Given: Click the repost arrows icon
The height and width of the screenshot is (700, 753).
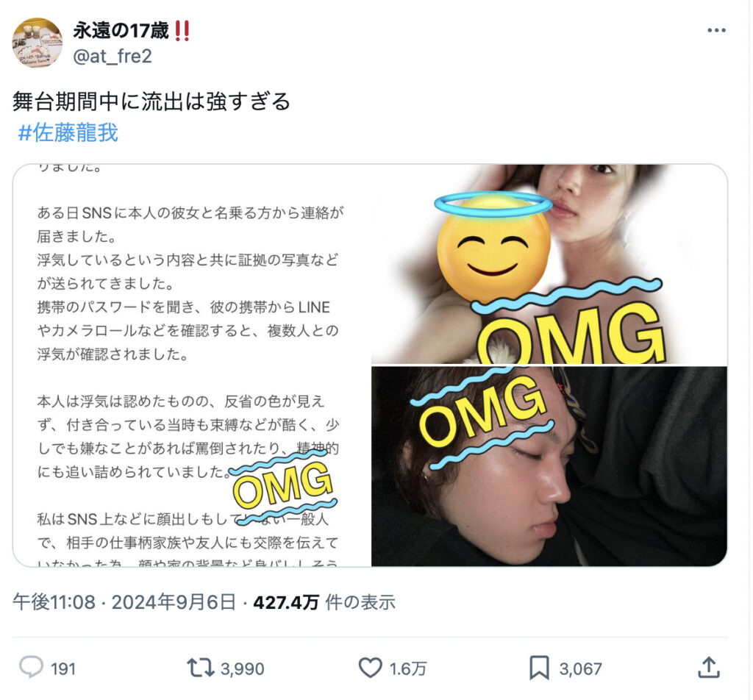Looking at the screenshot, I should (200, 668).
